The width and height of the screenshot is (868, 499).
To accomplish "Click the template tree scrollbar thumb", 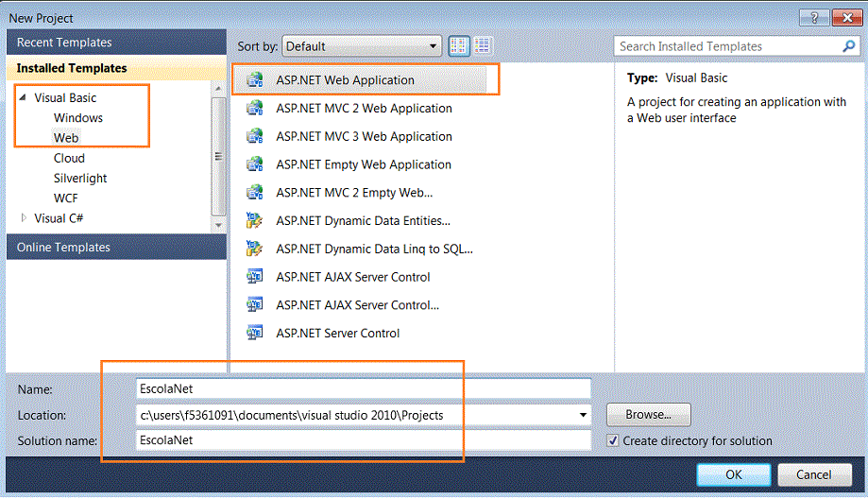I will pyautogui.click(x=218, y=157).
